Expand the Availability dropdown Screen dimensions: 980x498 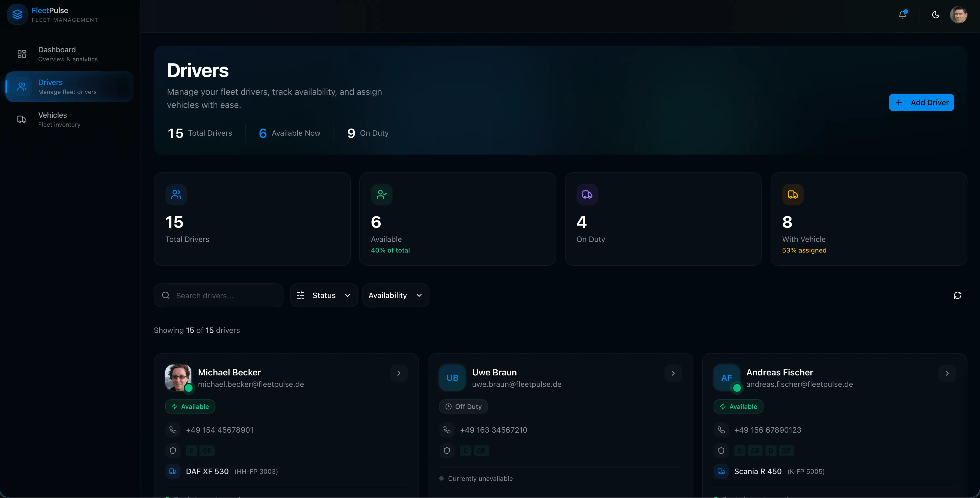[395, 295]
